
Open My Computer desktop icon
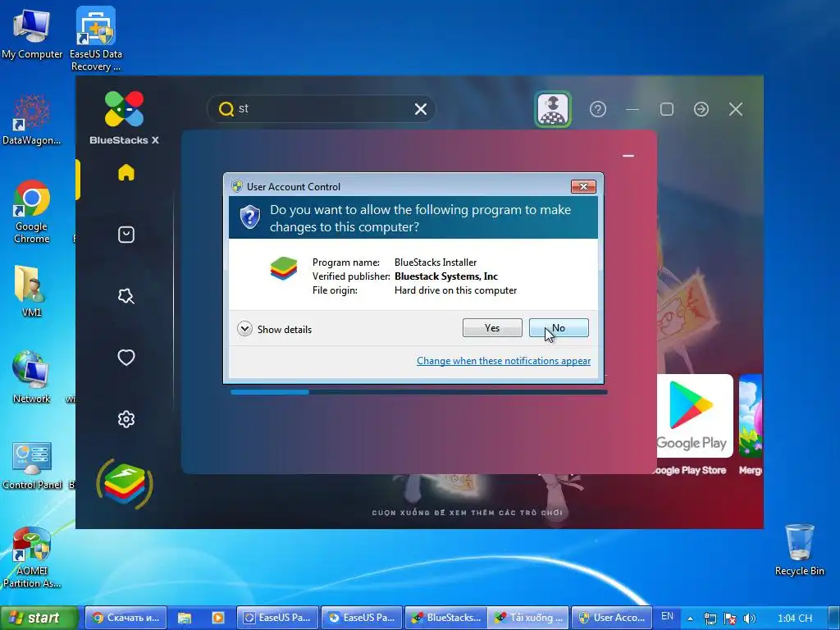pyautogui.click(x=32, y=34)
